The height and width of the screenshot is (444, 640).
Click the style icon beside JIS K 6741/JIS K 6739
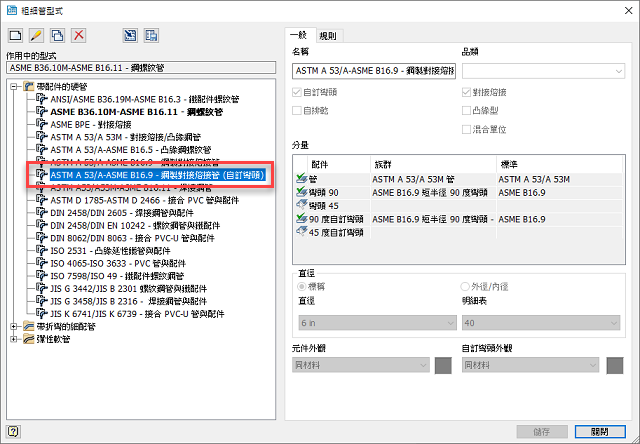coord(42,314)
